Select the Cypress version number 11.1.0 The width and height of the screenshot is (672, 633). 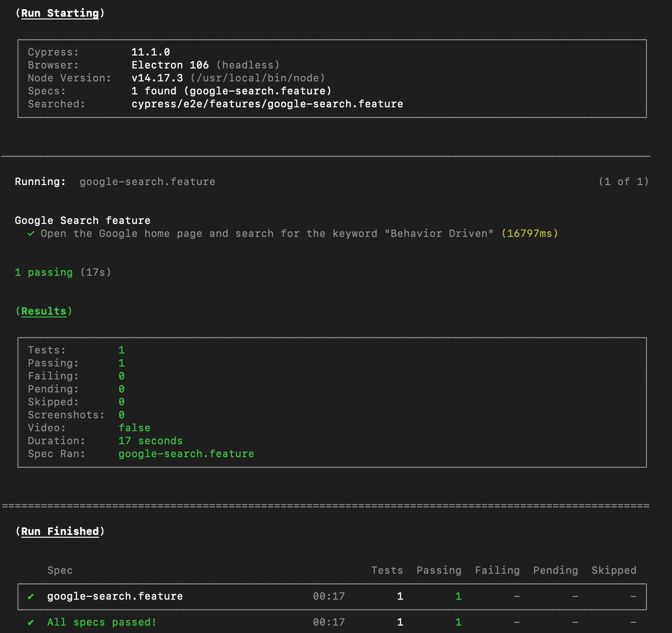tap(149, 52)
